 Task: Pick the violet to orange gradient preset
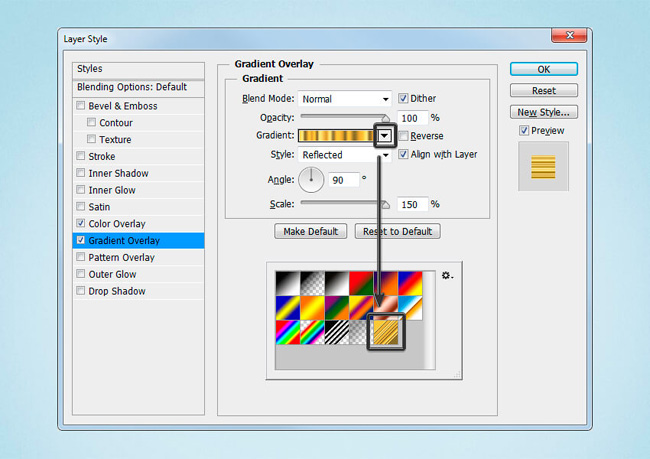[x=386, y=284]
